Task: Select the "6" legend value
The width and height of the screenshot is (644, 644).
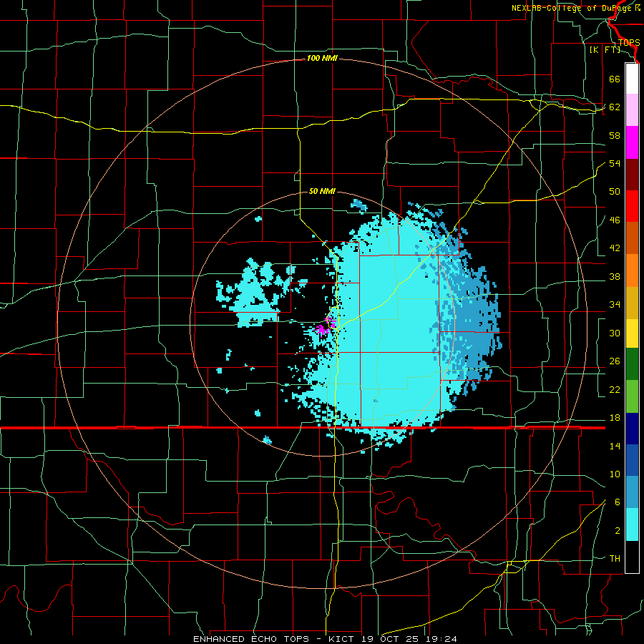Action: coord(617,502)
